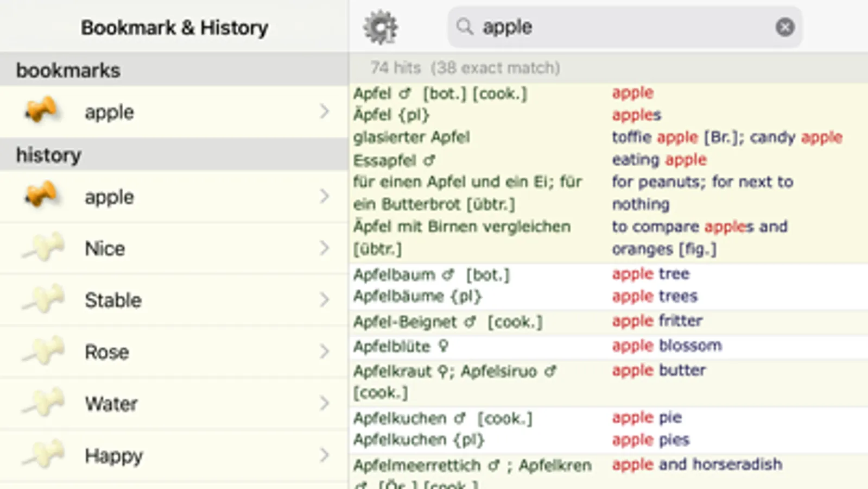Screen dimensions: 868x489
Task: Toggle the orange pin on bookmarked apple
Action: pos(41,111)
